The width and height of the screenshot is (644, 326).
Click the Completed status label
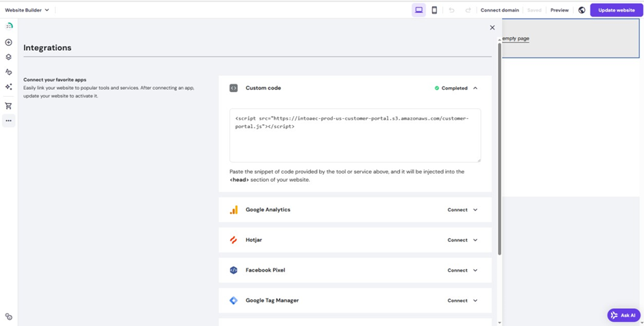pyautogui.click(x=454, y=88)
